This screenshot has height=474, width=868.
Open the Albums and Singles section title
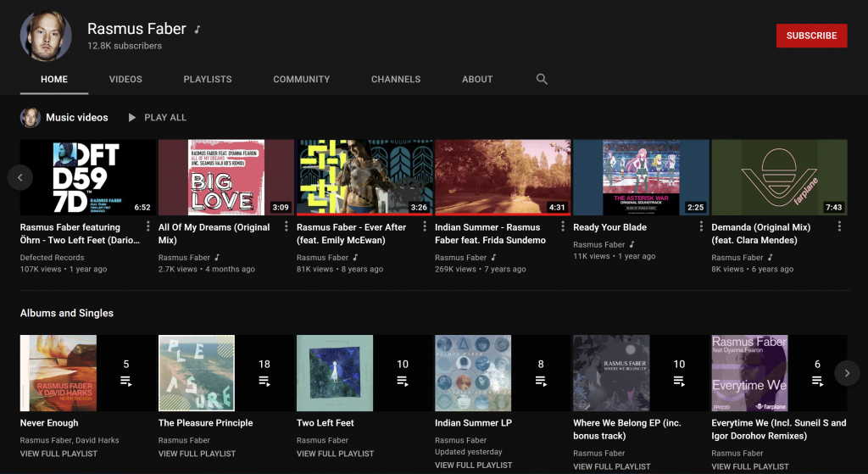click(x=66, y=313)
